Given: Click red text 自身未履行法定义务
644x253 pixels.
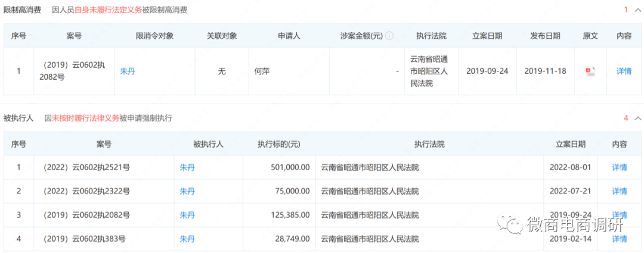Looking at the screenshot, I should pyautogui.click(x=108, y=10).
